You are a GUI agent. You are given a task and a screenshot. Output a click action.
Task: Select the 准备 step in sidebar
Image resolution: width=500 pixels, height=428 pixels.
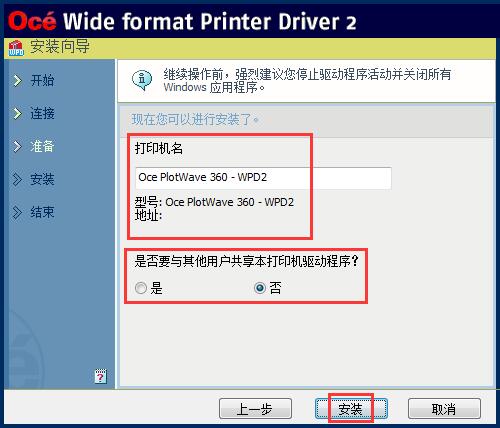click(x=42, y=146)
